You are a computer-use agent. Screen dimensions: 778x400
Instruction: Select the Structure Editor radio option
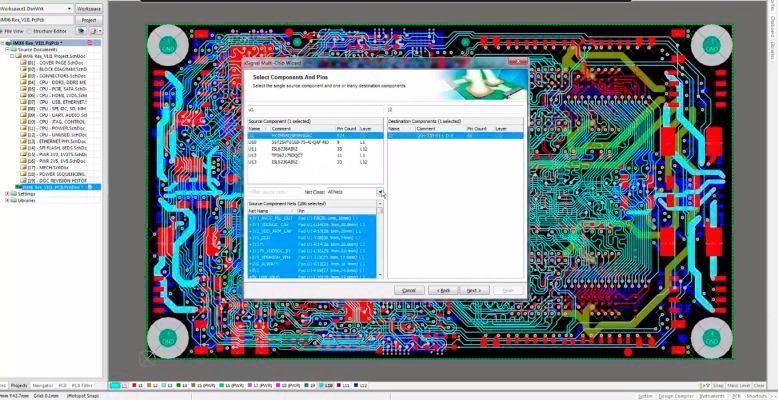[x=47, y=31]
